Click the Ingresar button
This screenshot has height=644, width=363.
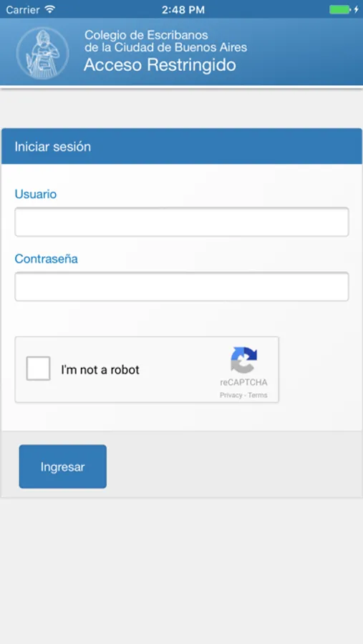click(x=62, y=467)
